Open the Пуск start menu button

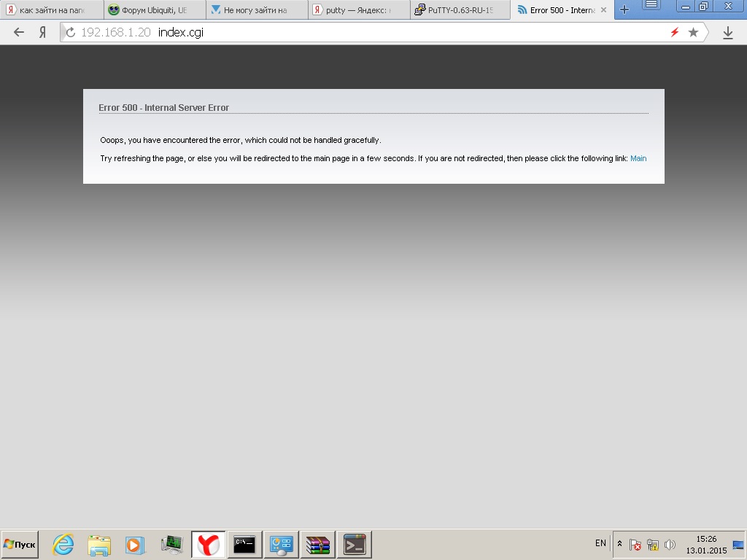pyautogui.click(x=20, y=544)
